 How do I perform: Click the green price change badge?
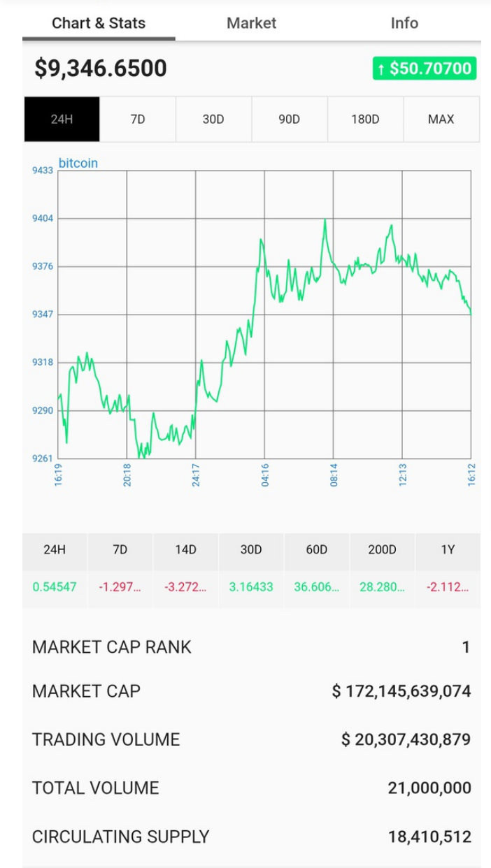pos(425,68)
